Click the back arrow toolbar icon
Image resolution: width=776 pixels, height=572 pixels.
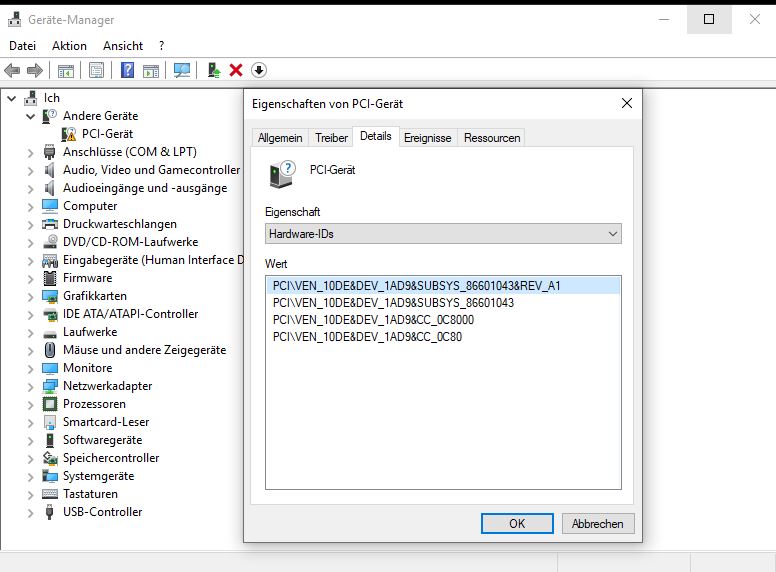pos(12,70)
